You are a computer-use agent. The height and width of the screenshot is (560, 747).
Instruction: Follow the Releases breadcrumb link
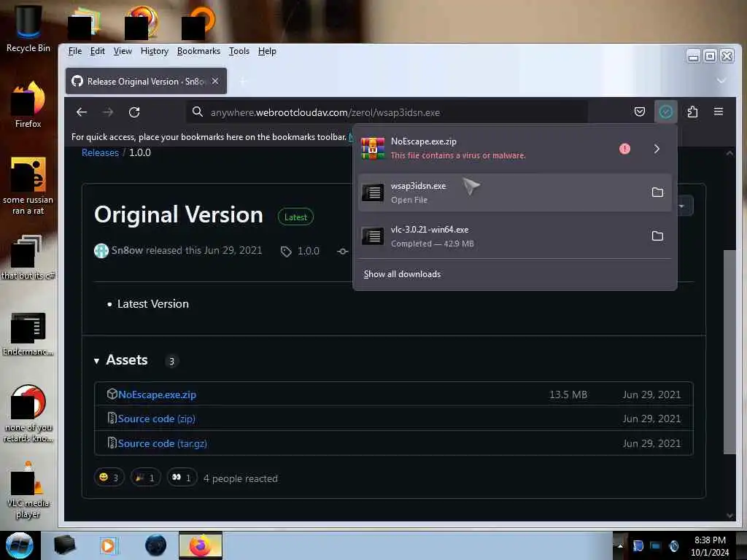[100, 153]
